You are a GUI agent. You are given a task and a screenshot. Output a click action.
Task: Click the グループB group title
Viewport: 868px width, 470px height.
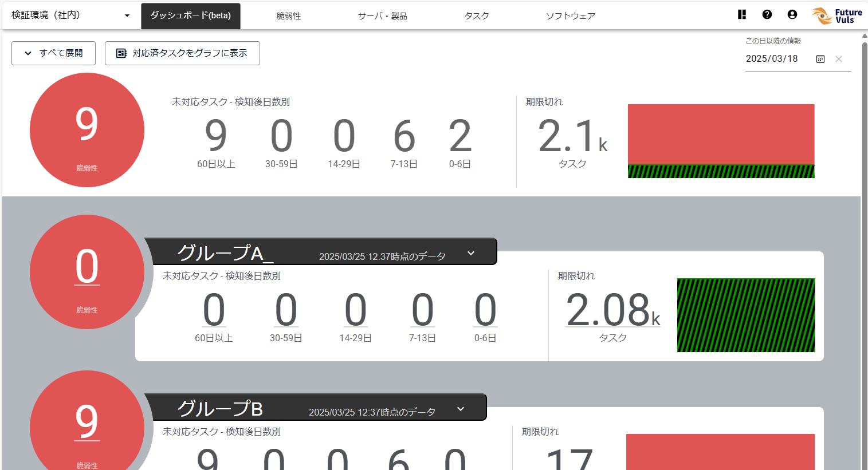coord(220,408)
